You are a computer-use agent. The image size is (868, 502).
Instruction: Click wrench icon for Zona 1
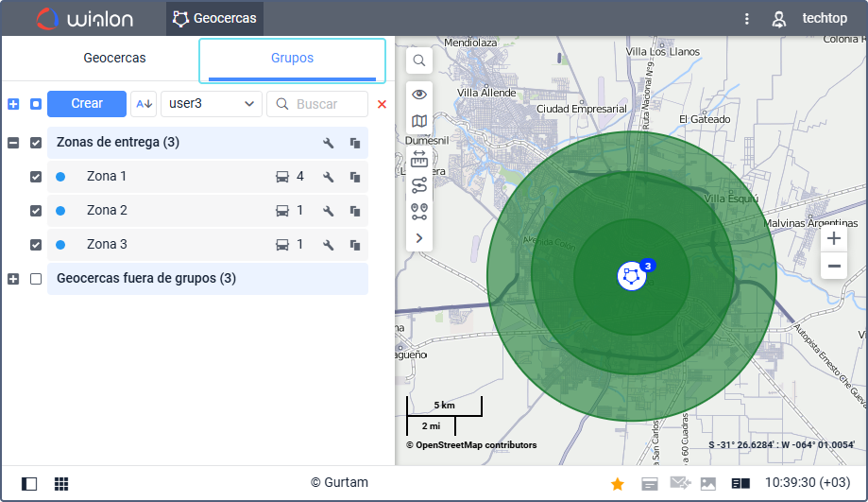(329, 177)
